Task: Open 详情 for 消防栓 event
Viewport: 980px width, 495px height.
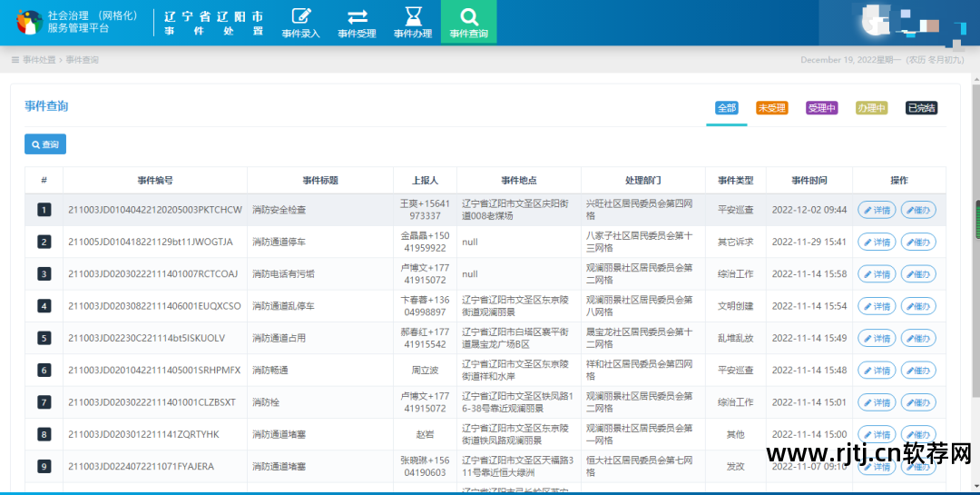Action: point(877,402)
